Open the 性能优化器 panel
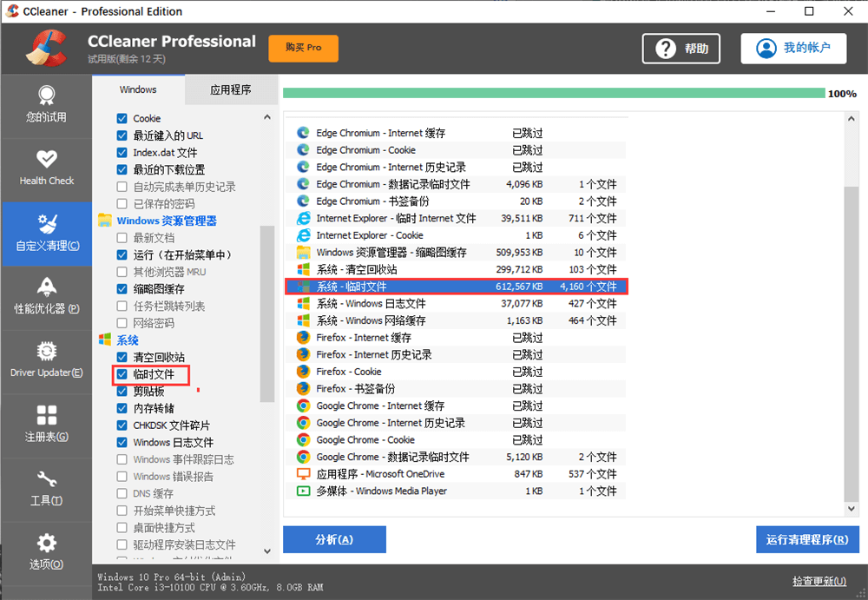 [46, 297]
